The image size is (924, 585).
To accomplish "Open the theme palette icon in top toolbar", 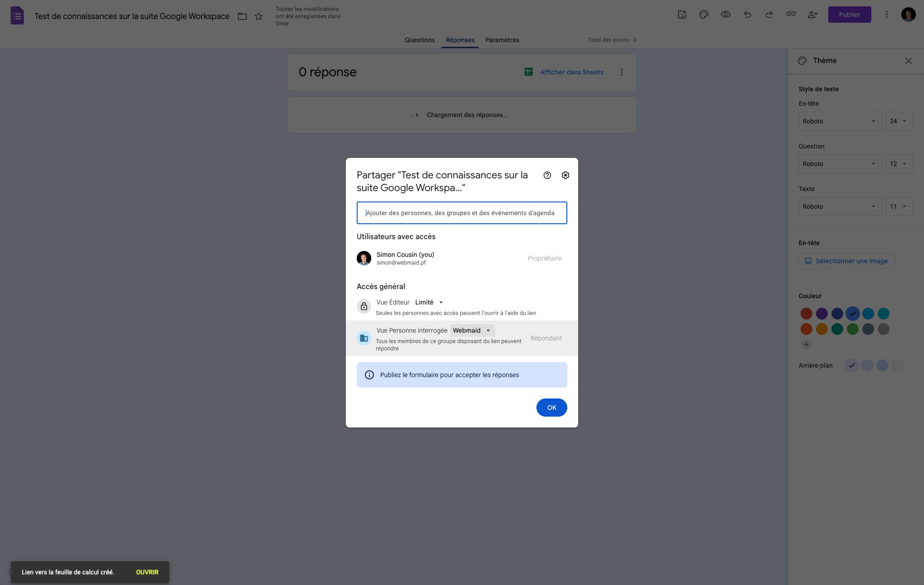I will pyautogui.click(x=704, y=15).
